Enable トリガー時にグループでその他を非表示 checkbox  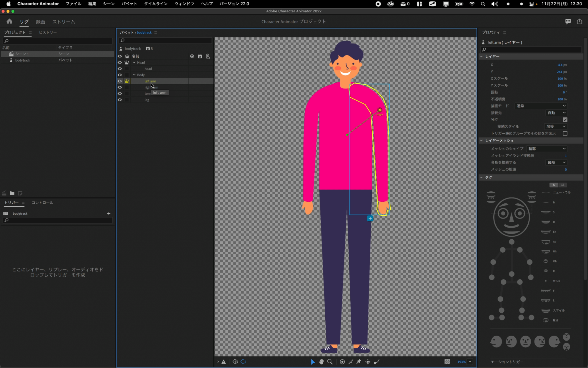[565, 133]
